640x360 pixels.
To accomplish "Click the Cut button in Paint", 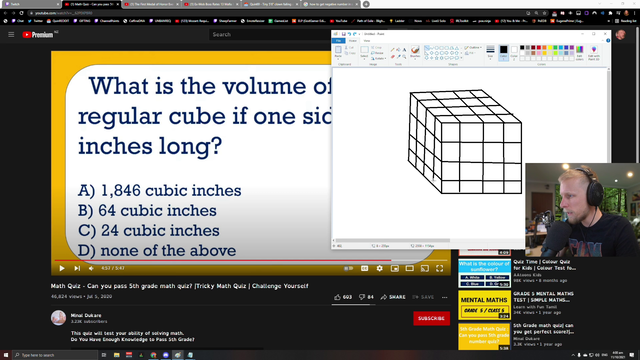I will pos(349,47).
